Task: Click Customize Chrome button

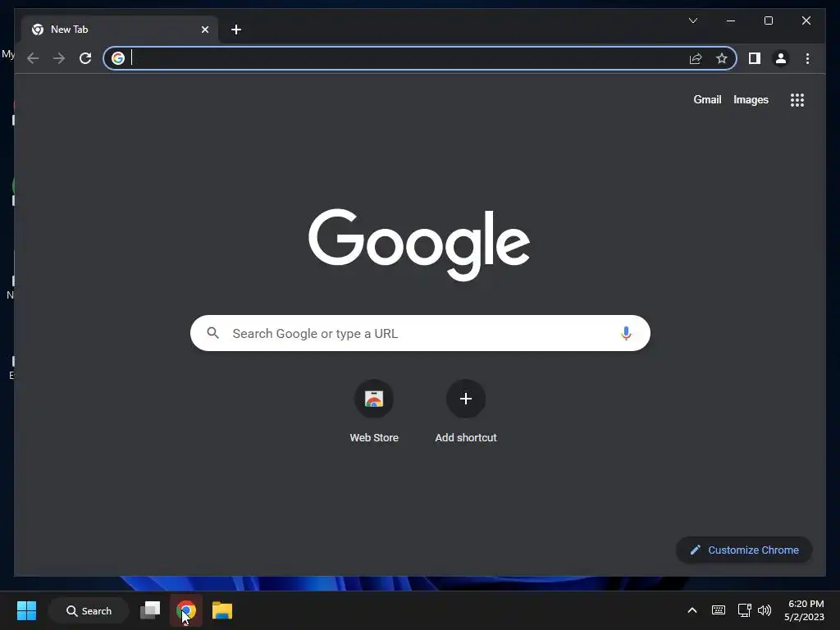Action: pyautogui.click(x=743, y=550)
